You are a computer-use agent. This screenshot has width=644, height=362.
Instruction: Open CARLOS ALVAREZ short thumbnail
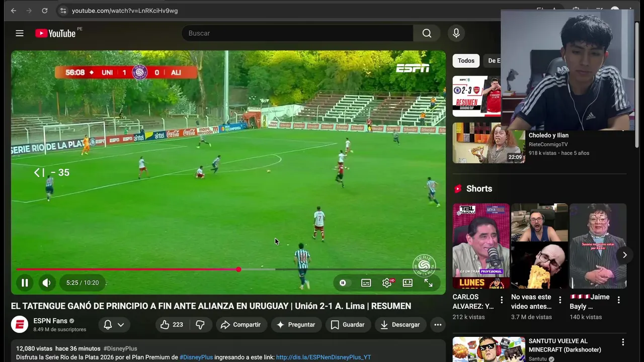click(481, 246)
